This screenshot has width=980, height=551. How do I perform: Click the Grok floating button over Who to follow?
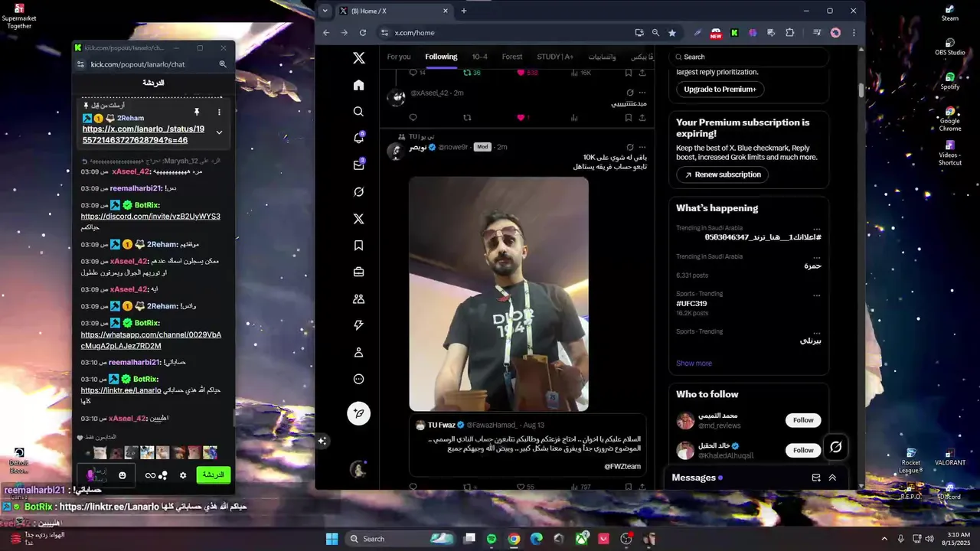click(836, 447)
